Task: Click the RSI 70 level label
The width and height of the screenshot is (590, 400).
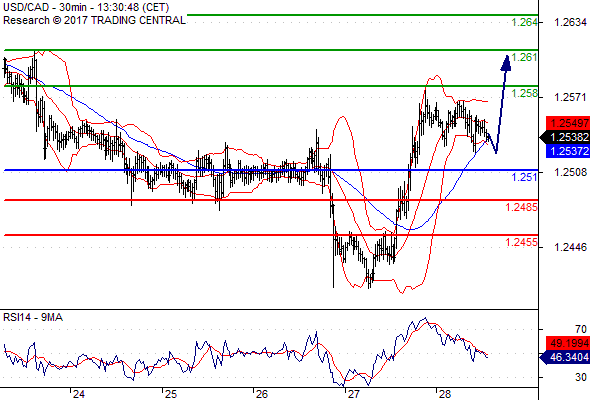Action: click(581, 329)
